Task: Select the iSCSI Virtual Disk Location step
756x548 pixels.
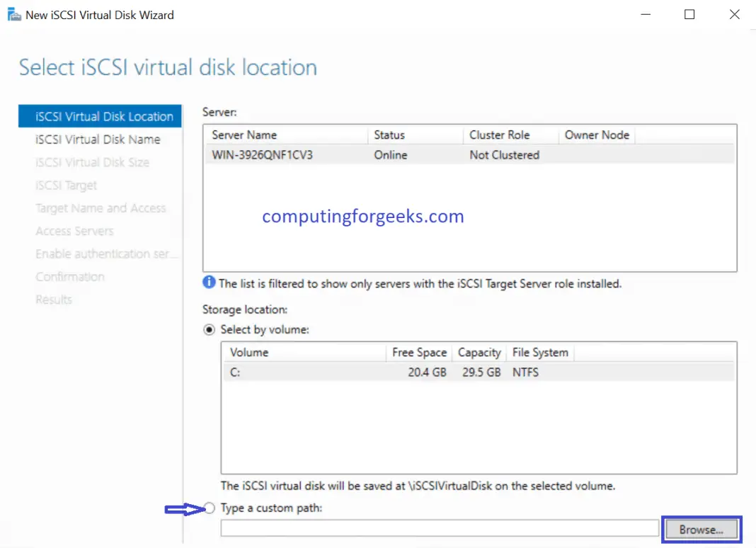Action: tap(99, 116)
